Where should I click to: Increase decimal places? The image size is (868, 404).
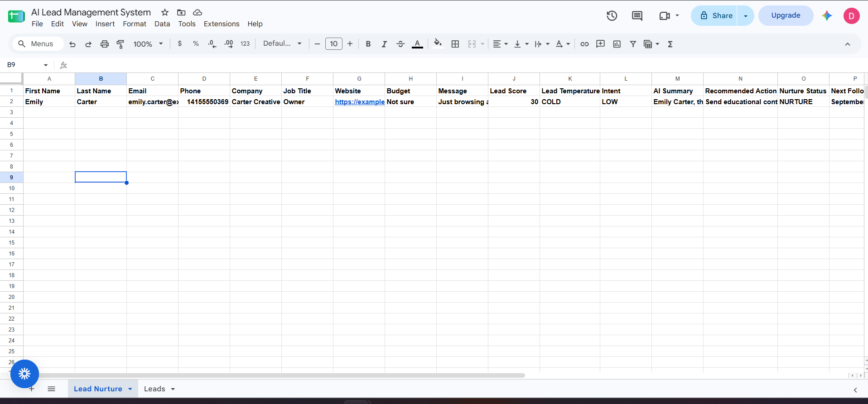coord(229,44)
